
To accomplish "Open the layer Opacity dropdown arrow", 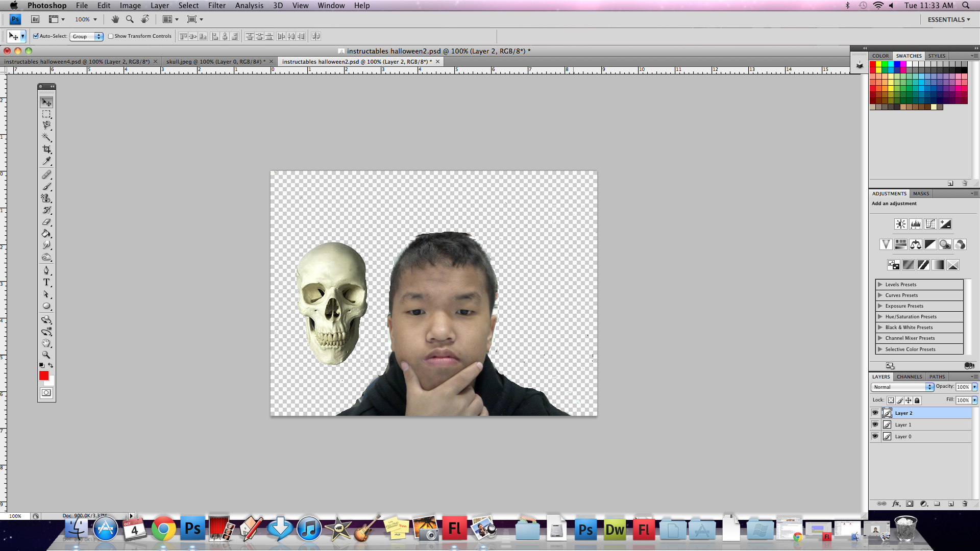I will (974, 387).
